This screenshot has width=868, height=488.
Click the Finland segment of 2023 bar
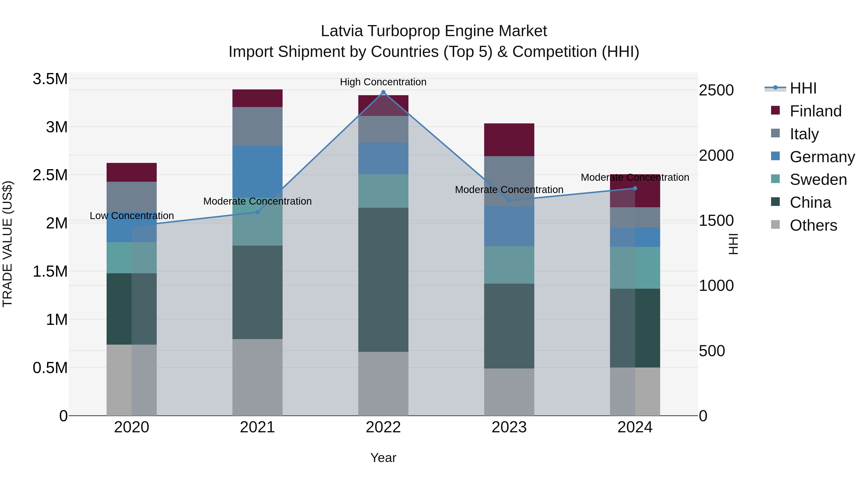click(x=509, y=140)
